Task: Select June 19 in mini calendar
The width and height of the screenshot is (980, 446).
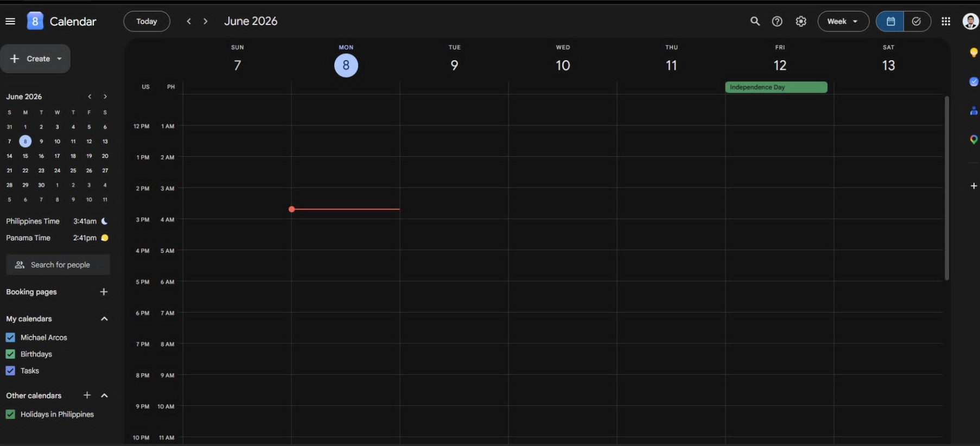Action: (89, 156)
